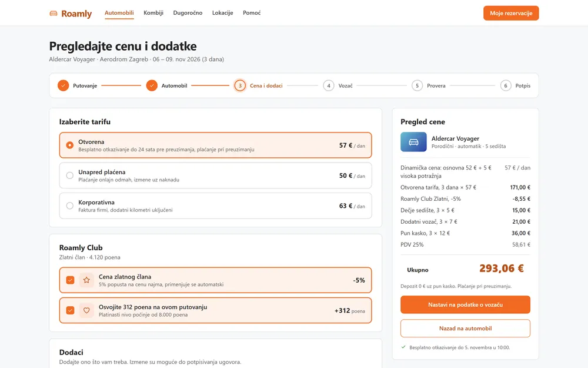Click the Nazad na automobil button

465,328
